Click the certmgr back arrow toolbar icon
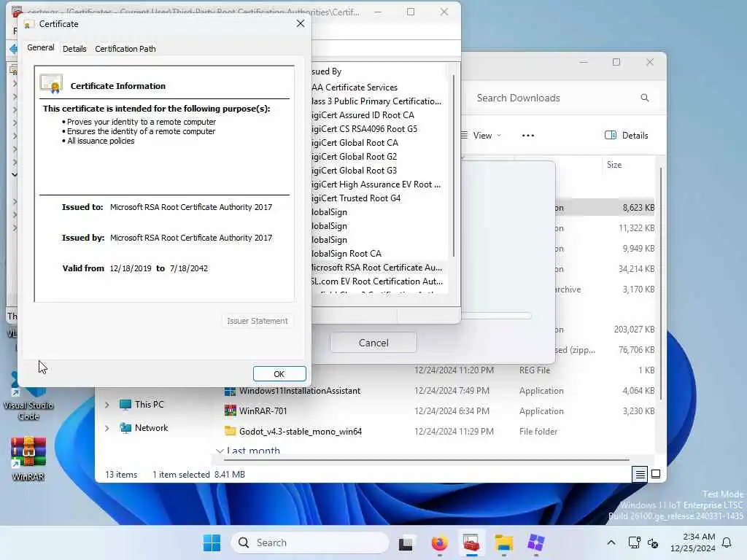The width and height of the screenshot is (747, 560). click(x=13, y=49)
